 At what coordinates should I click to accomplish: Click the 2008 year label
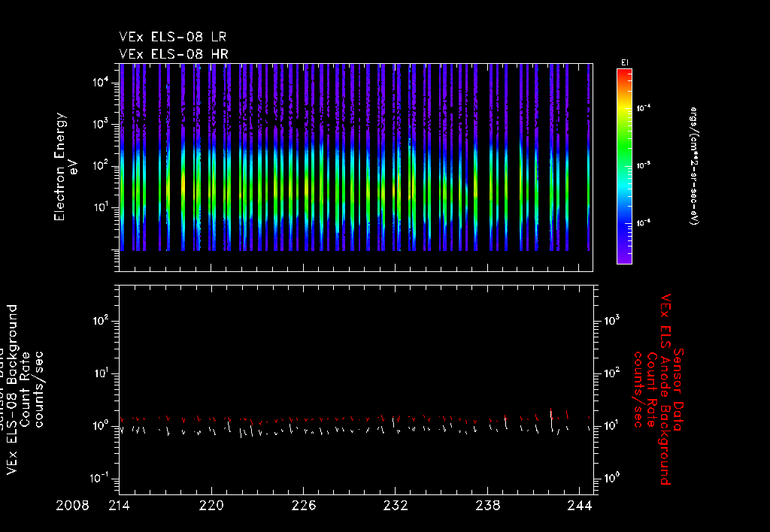tap(72, 506)
